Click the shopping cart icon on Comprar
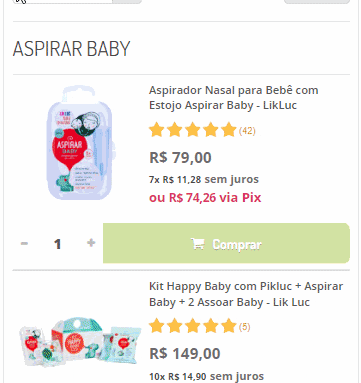 click(197, 244)
